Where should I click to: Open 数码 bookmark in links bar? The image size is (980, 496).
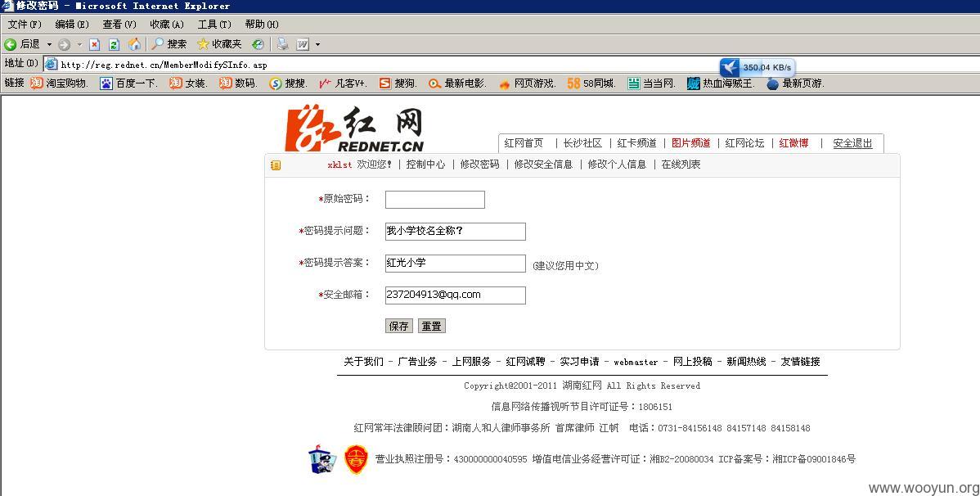(x=238, y=83)
